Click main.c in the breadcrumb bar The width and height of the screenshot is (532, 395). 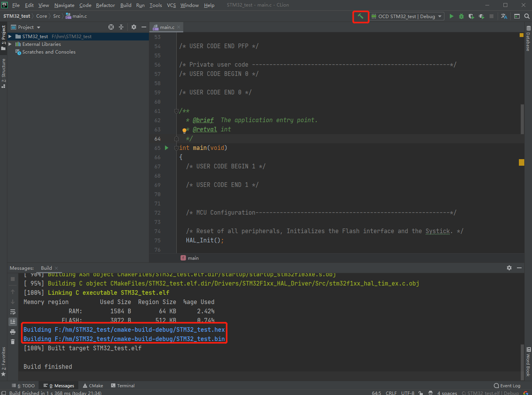[79, 16]
